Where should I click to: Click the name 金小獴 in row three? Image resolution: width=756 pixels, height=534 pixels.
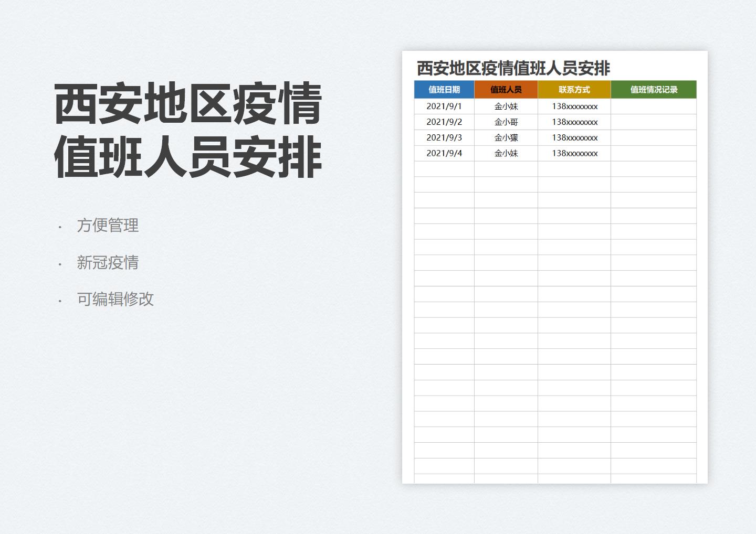[x=505, y=137]
